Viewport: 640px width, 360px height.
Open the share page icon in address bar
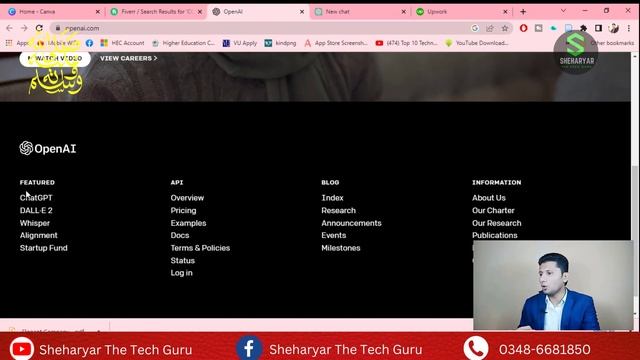coord(490,28)
